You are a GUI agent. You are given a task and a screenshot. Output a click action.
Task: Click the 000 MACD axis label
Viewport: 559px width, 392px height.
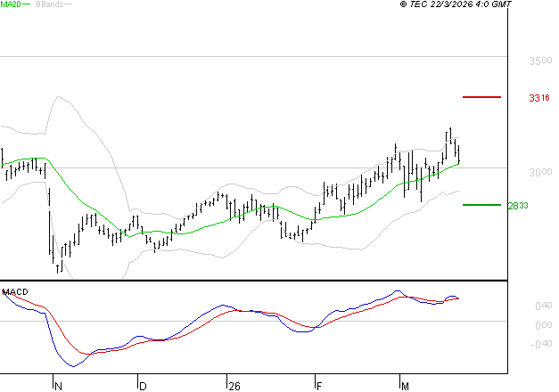point(544,325)
